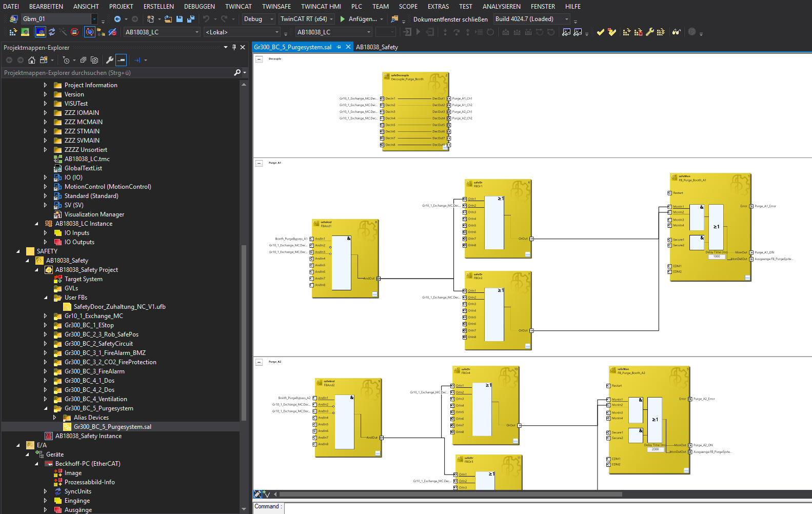Screen dimensions: 812x514
Task: Switch to the AB18038_Safety tab
Action: [377, 47]
